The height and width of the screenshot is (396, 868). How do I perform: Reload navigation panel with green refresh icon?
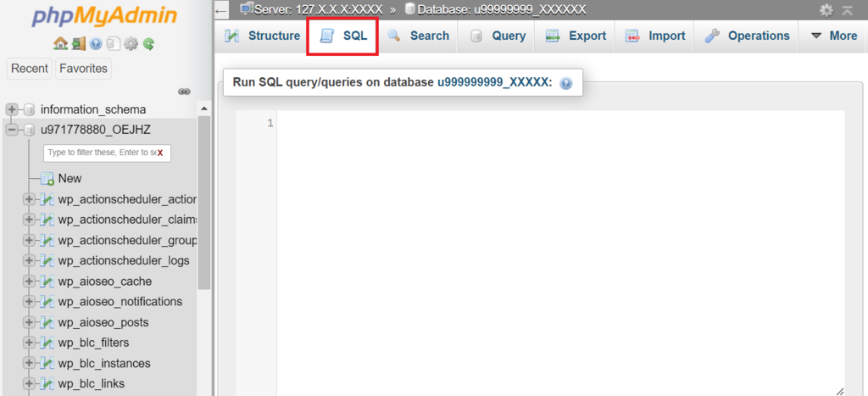coord(148,43)
